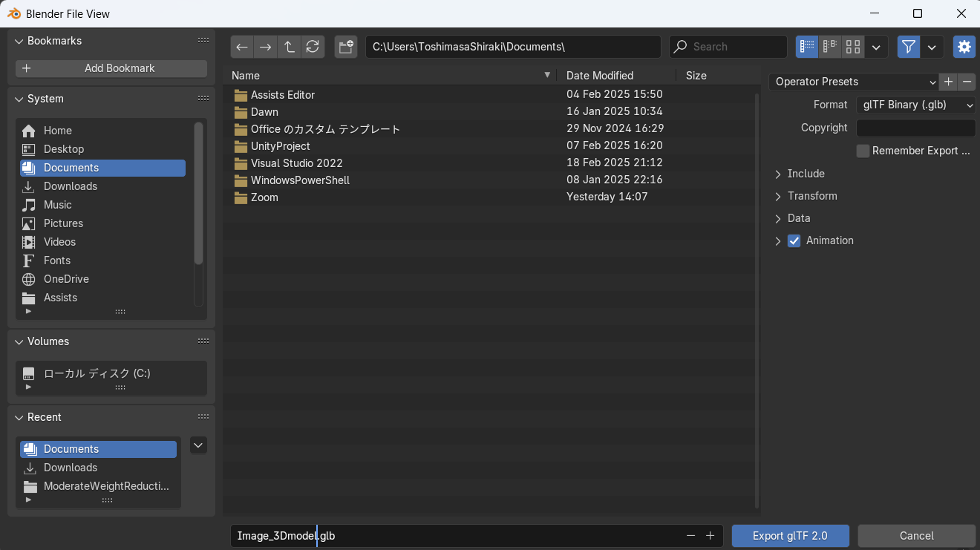Select Desktop in System list
The height and width of the screenshot is (550, 980).
point(64,149)
